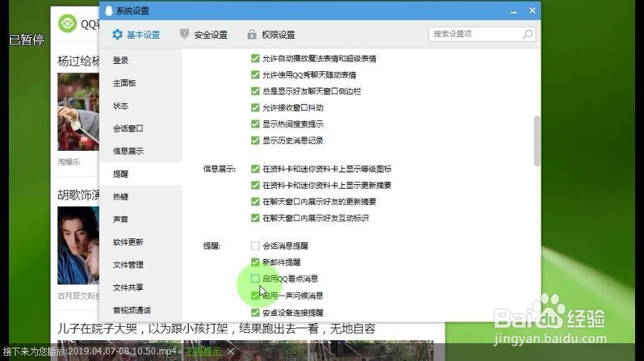Select 信息展示 in the sidebar
Image resolution: width=644 pixels, height=361 pixels.
pos(141,151)
